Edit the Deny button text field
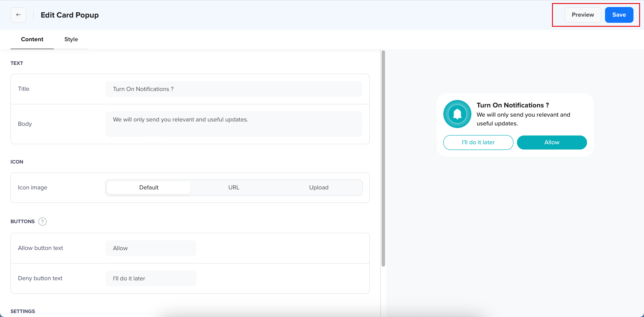The image size is (644, 317). tap(151, 278)
